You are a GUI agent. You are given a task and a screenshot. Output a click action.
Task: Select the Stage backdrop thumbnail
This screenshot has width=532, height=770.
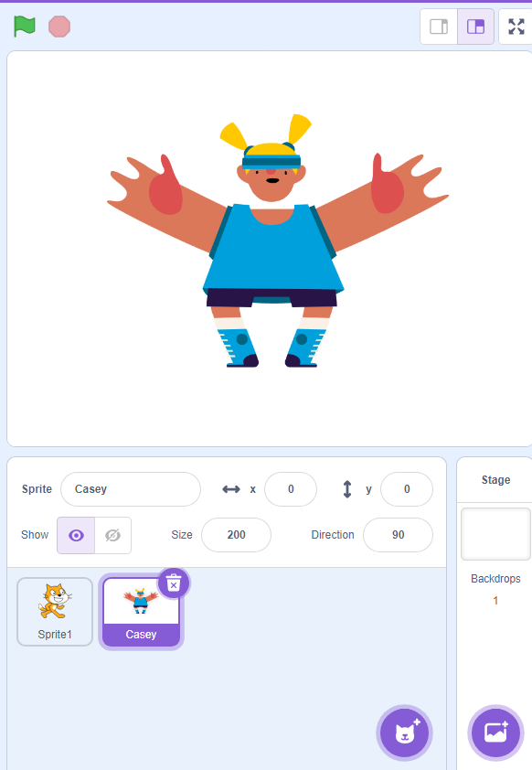pyautogui.click(x=495, y=534)
